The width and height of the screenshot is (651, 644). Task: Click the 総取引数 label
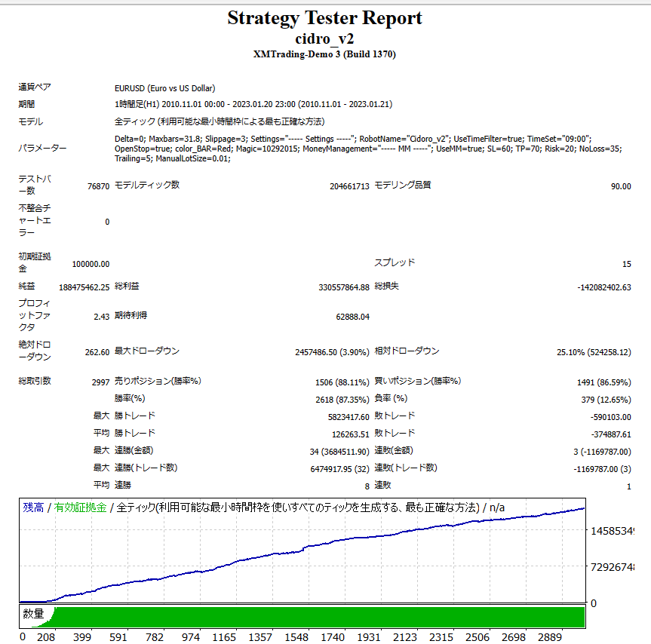tap(35, 381)
